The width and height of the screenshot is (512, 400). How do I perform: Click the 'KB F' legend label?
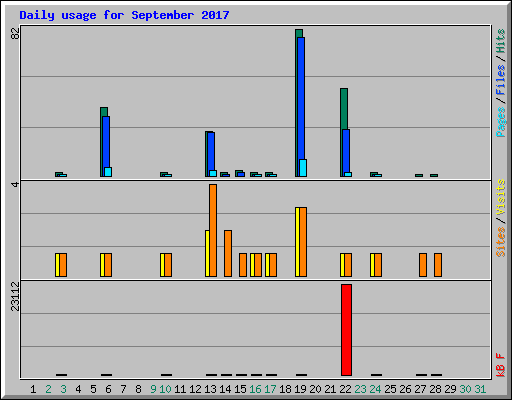(500, 365)
